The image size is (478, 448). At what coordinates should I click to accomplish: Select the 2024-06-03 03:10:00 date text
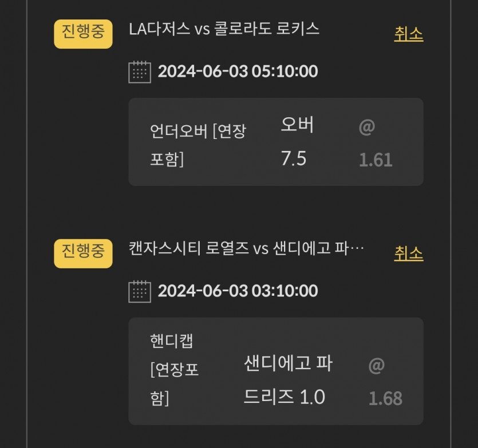238,291
